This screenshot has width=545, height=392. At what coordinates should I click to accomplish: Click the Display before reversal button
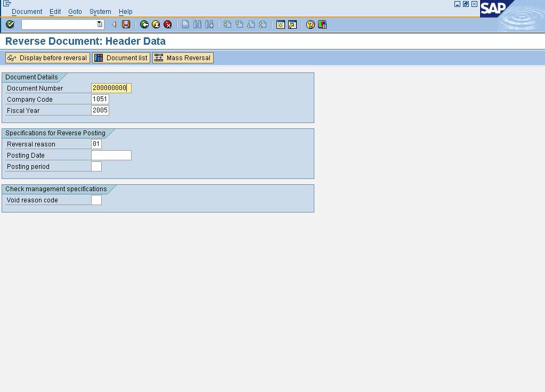point(47,58)
